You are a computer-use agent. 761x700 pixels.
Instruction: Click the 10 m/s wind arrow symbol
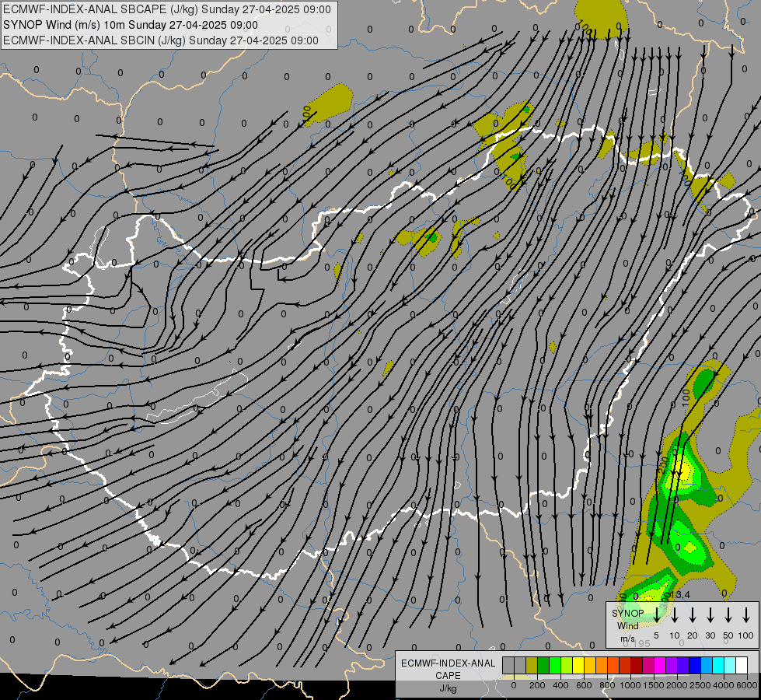tap(675, 615)
